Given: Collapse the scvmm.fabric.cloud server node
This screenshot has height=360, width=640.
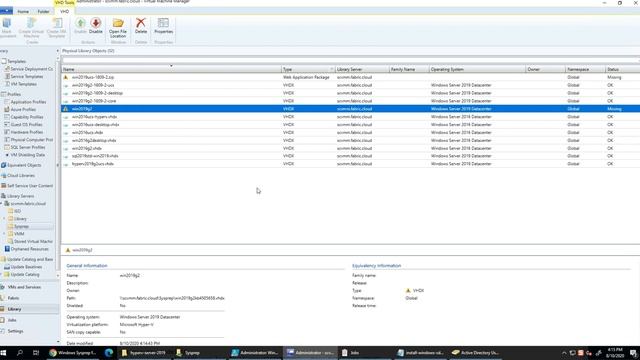Looking at the screenshot, I should click(x=2, y=204).
